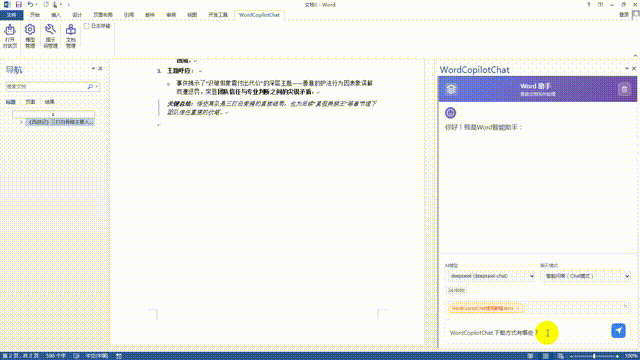The image size is (640, 360).
Task: Switch to the 开发工具 ribbon tab
Action: click(x=218, y=15)
